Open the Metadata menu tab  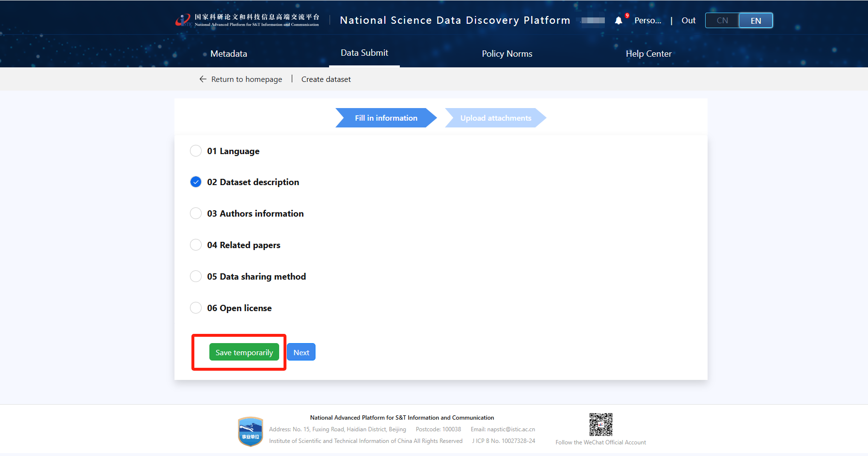point(229,54)
